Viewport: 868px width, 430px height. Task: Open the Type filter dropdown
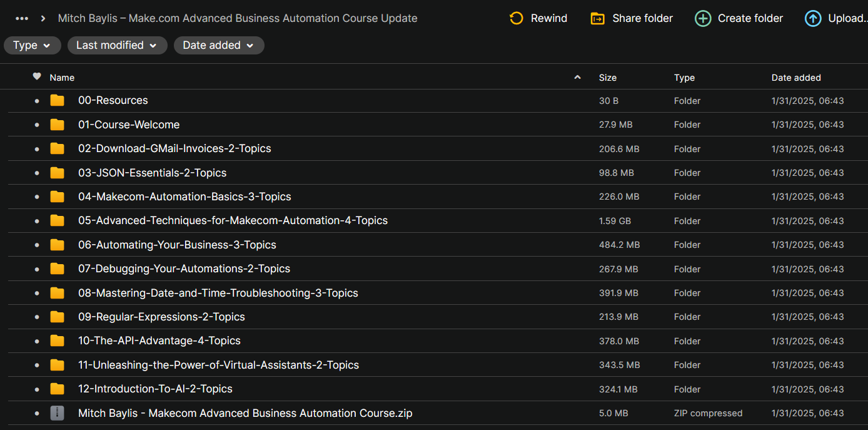click(33, 45)
